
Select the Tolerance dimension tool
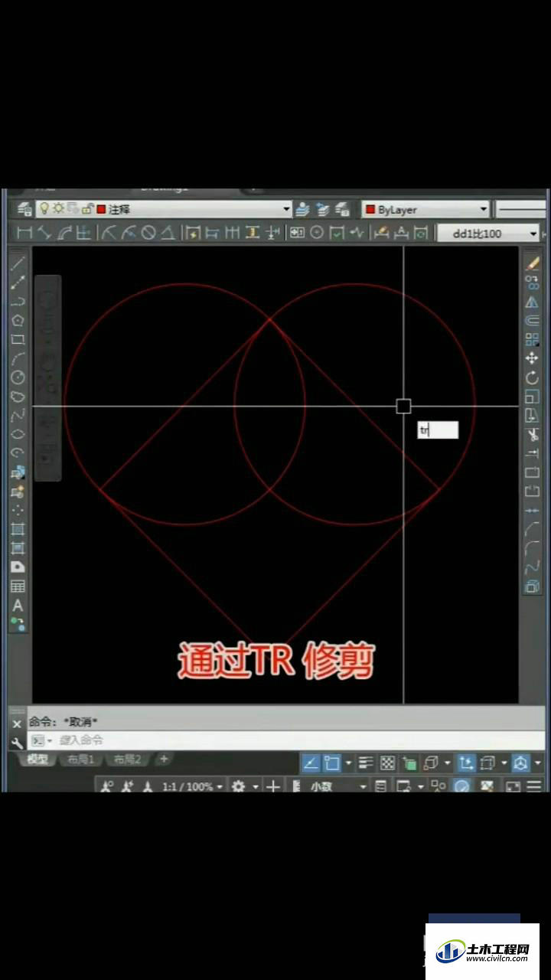(x=297, y=233)
